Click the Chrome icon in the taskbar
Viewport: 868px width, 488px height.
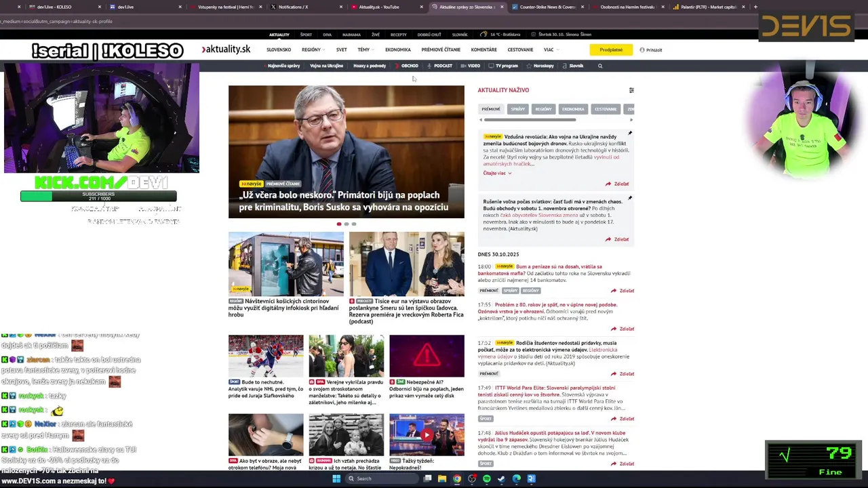coord(457,479)
